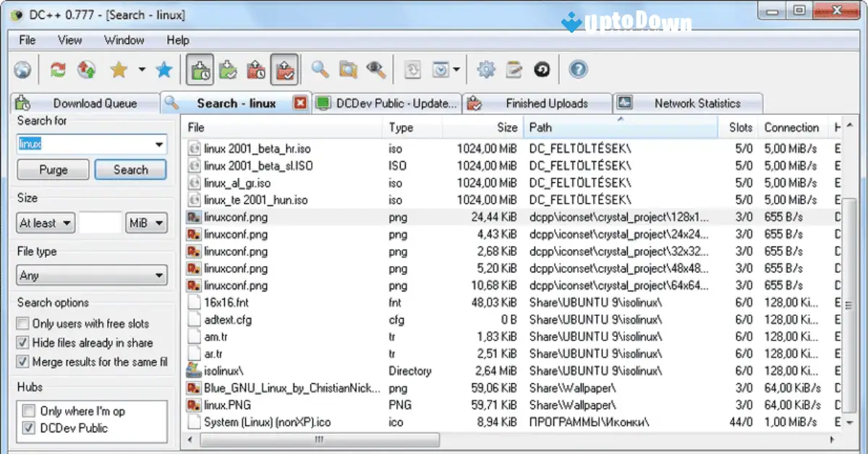Click the Search button
The image size is (868, 454).
(130, 169)
